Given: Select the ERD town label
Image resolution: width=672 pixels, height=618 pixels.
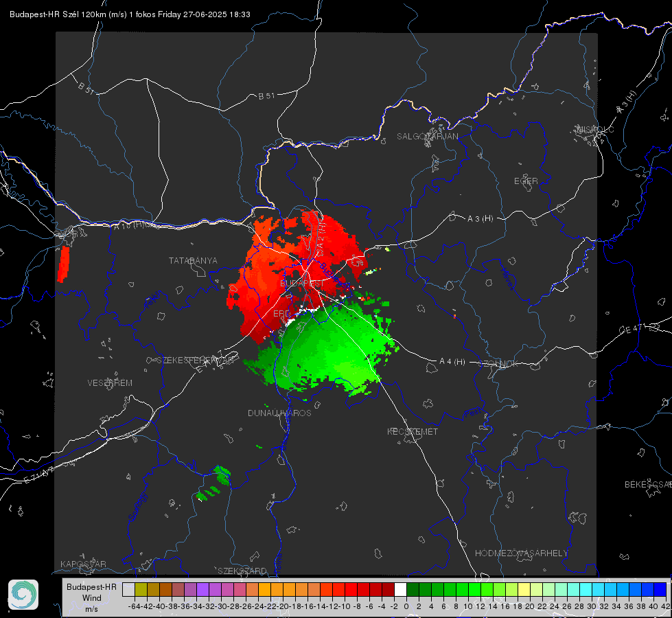Looking at the screenshot, I should click(281, 314).
